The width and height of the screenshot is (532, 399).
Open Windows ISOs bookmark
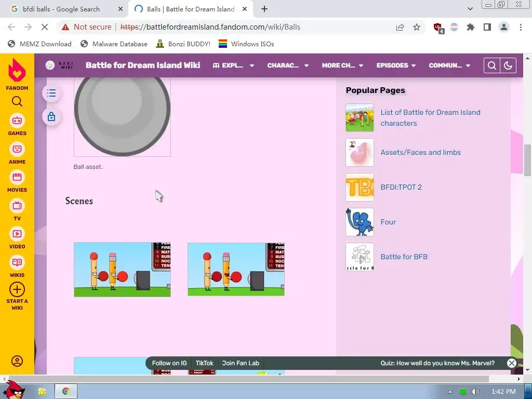click(246, 44)
